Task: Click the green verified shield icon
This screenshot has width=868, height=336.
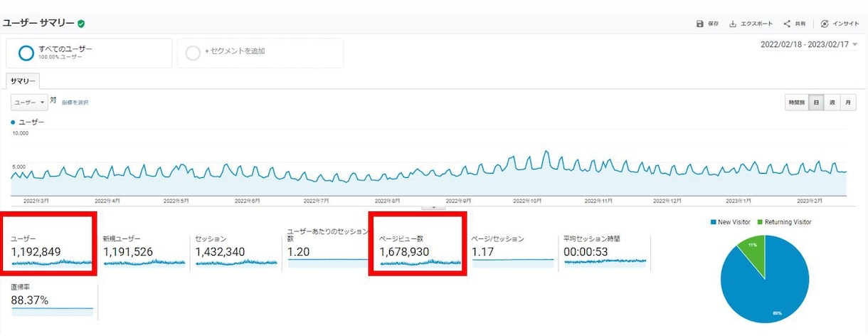Action: [x=81, y=23]
